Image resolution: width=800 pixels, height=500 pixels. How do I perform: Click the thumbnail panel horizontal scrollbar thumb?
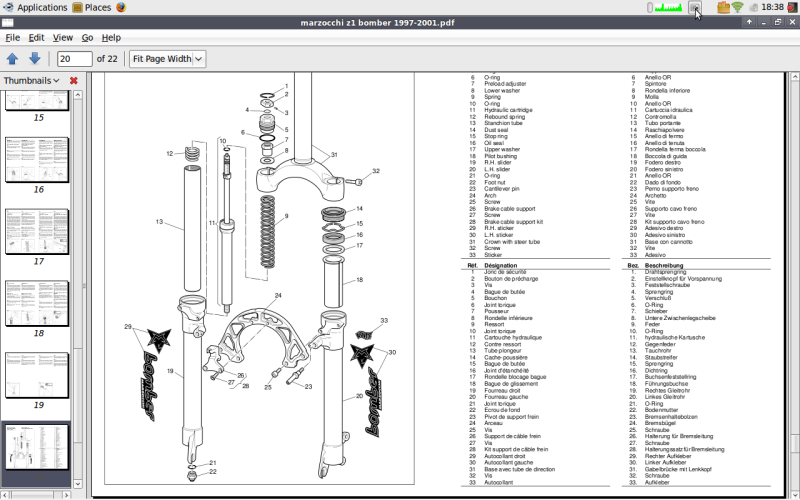32,495
